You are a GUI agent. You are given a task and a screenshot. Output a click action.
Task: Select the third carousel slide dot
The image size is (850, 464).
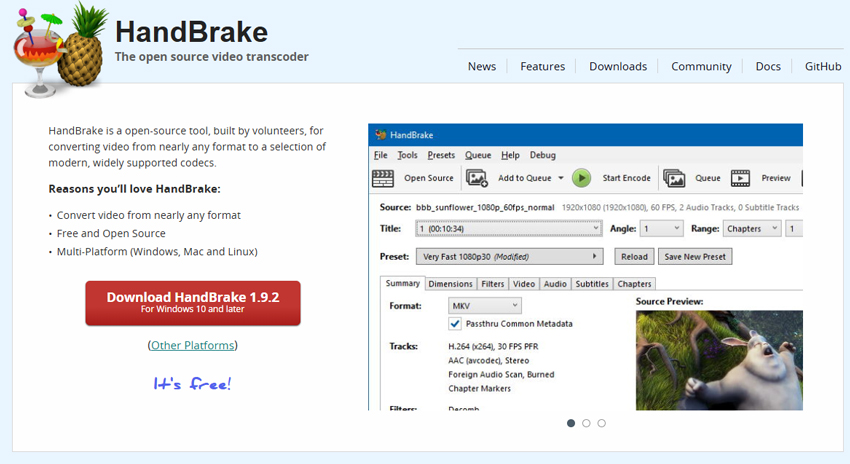click(x=602, y=423)
